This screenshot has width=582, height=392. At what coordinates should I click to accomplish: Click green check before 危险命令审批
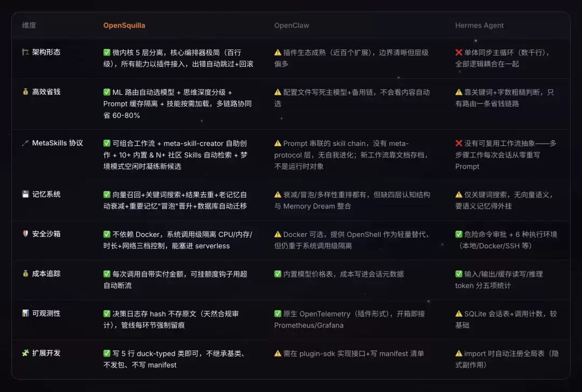[x=459, y=234]
